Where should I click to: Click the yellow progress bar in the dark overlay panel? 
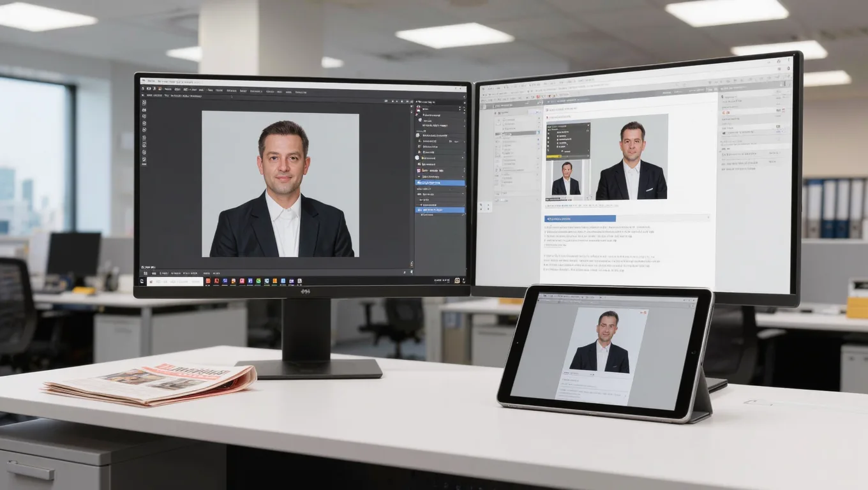(554, 156)
